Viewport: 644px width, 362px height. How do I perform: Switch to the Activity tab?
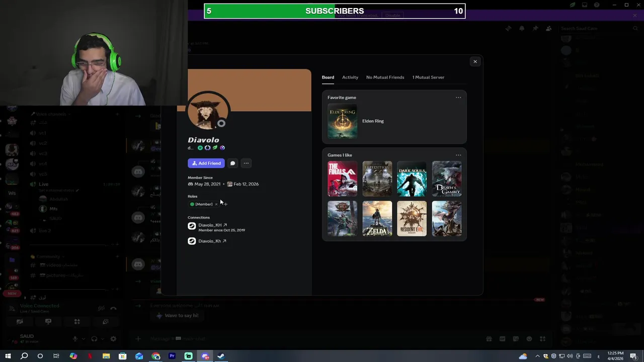(350, 77)
